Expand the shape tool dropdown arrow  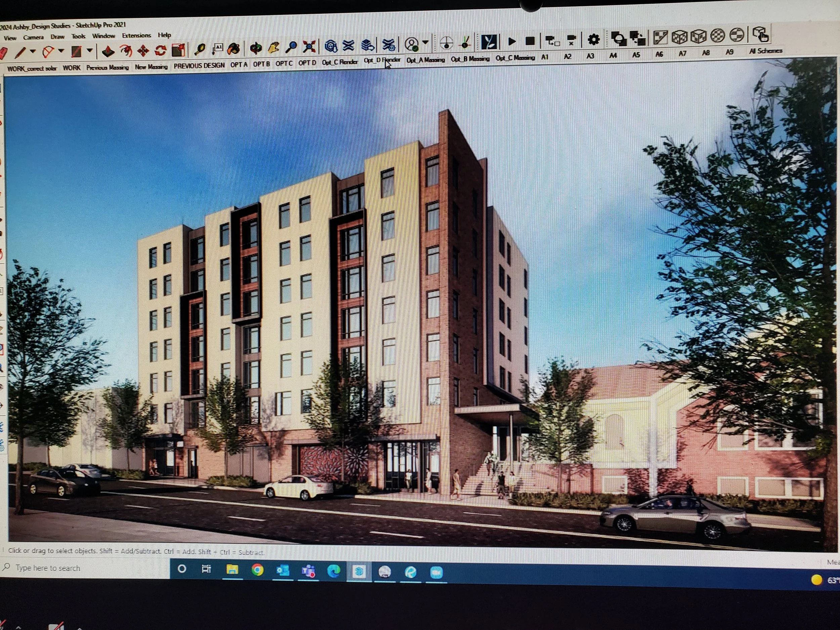coord(90,50)
